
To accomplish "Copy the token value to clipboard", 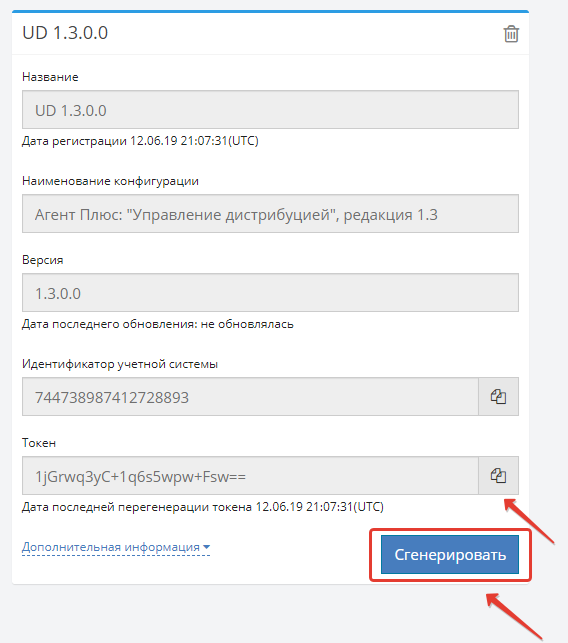I will point(498,476).
